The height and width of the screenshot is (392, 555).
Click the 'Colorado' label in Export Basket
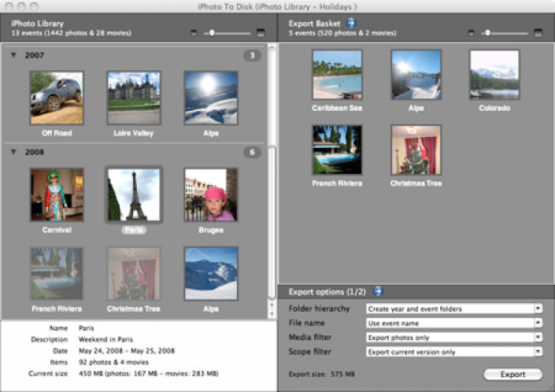click(x=494, y=108)
